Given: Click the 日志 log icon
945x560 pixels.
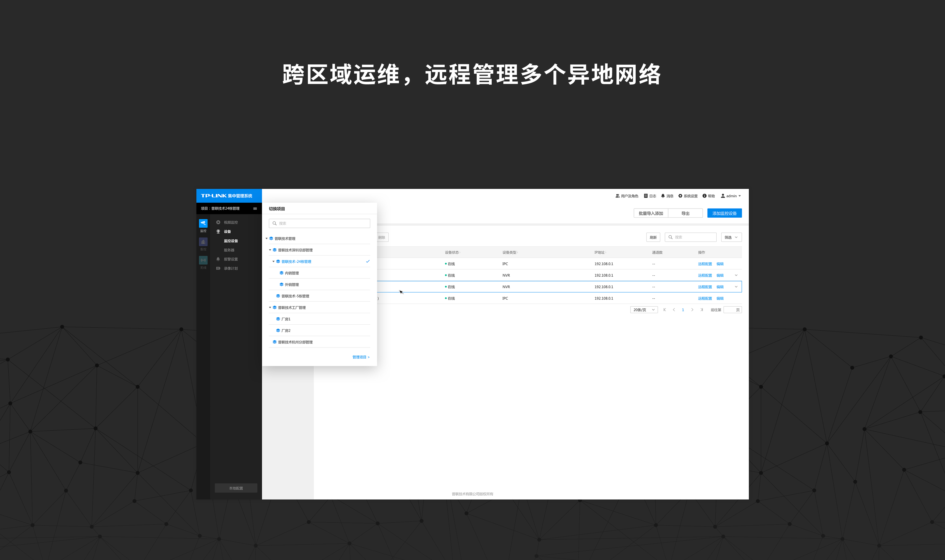Looking at the screenshot, I should (x=646, y=196).
